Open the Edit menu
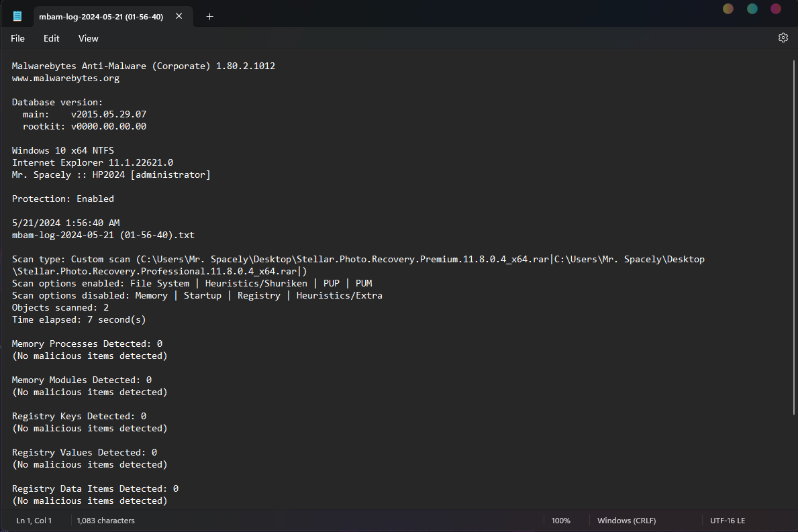Image resolution: width=798 pixels, height=532 pixels. pos(52,39)
